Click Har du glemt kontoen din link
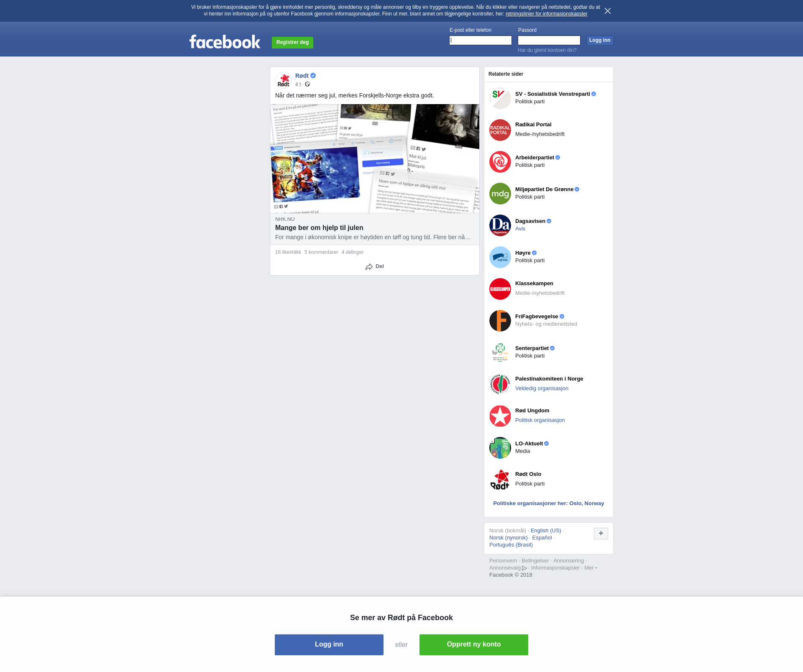This screenshot has height=672, width=803. (x=547, y=50)
